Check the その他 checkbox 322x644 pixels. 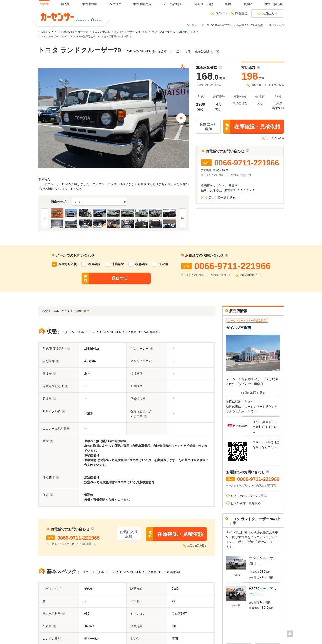(154, 264)
